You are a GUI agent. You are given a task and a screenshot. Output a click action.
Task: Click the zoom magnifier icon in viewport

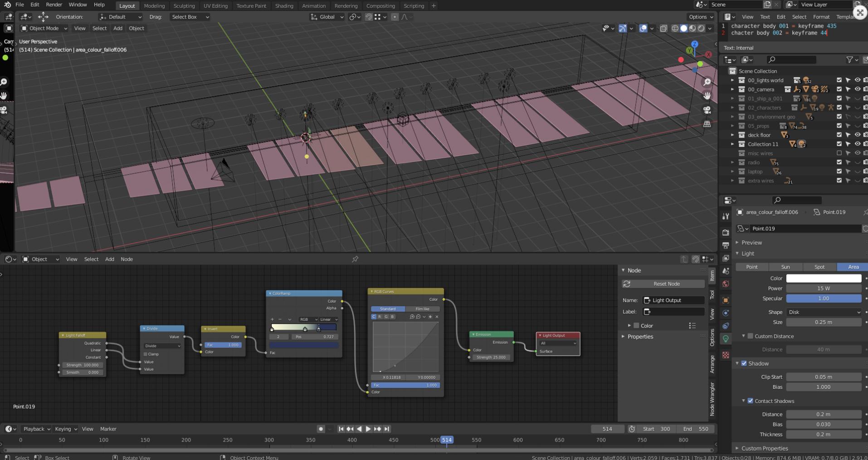707,82
